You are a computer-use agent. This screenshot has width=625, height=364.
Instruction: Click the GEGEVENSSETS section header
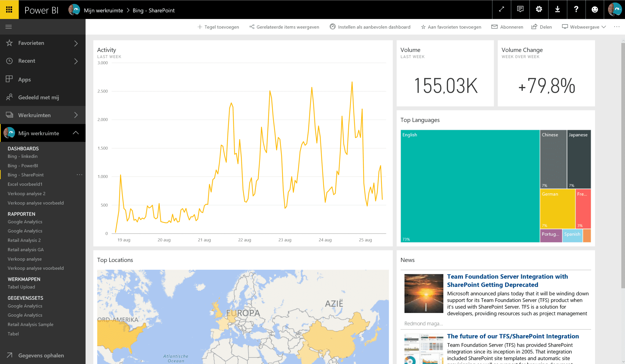(26, 298)
